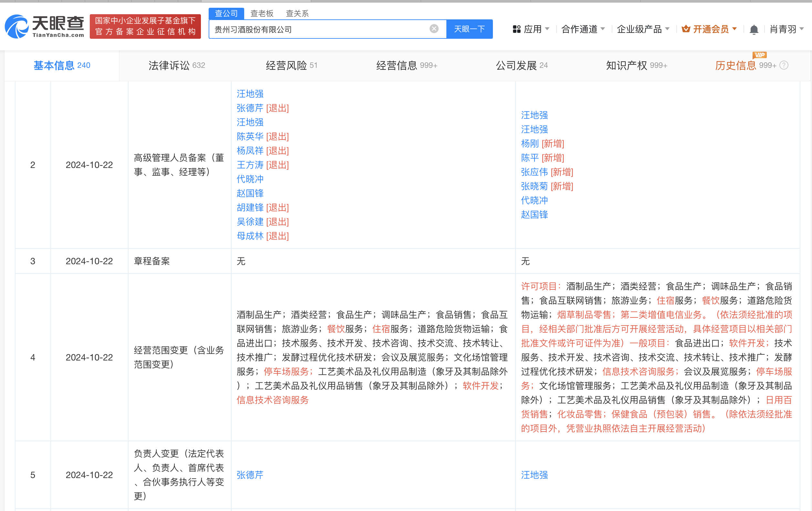812x511 pixels.
Task: Switch to the 历史信息 tab
Action: point(746,66)
